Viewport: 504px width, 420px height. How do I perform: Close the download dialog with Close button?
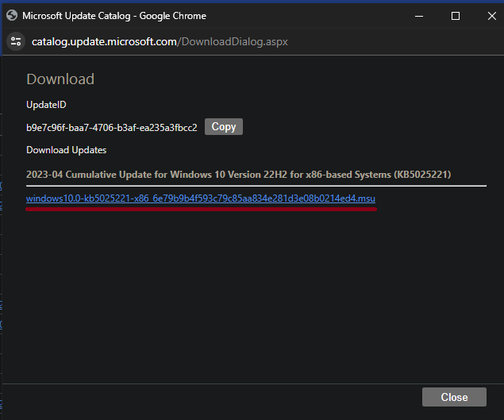pos(454,397)
